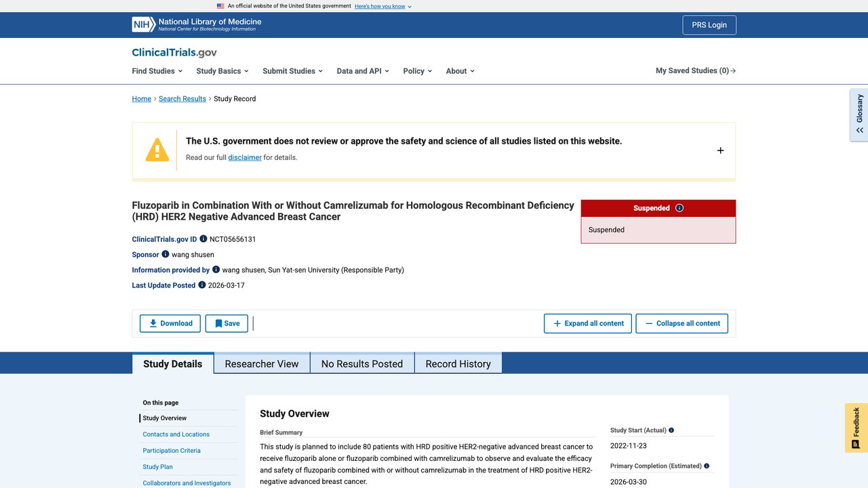Click the ClinicalTrials.gov site logo
Screen dimensions: 868x488
click(x=174, y=52)
